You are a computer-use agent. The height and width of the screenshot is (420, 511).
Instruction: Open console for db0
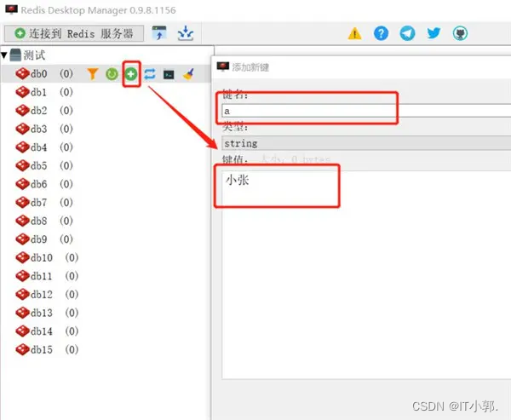pos(169,75)
